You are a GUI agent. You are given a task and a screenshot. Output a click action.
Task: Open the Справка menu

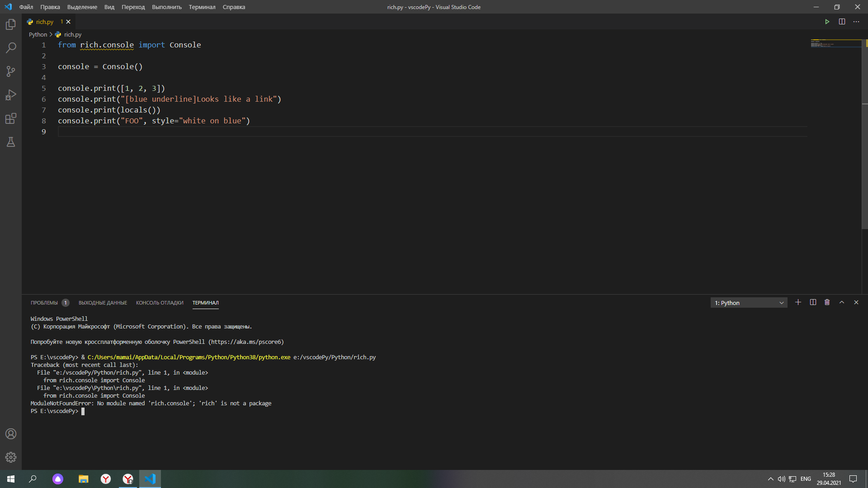(234, 7)
